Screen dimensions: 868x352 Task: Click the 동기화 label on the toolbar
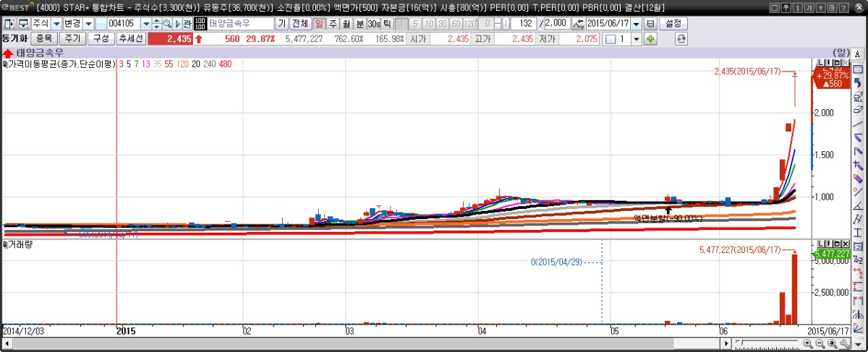click(14, 38)
